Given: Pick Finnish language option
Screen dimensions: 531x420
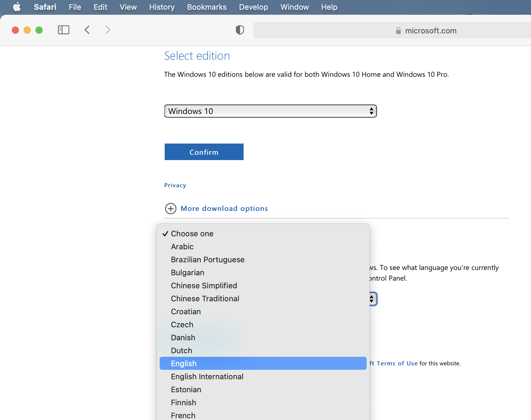Looking at the screenshot, I should click(263, 403).
